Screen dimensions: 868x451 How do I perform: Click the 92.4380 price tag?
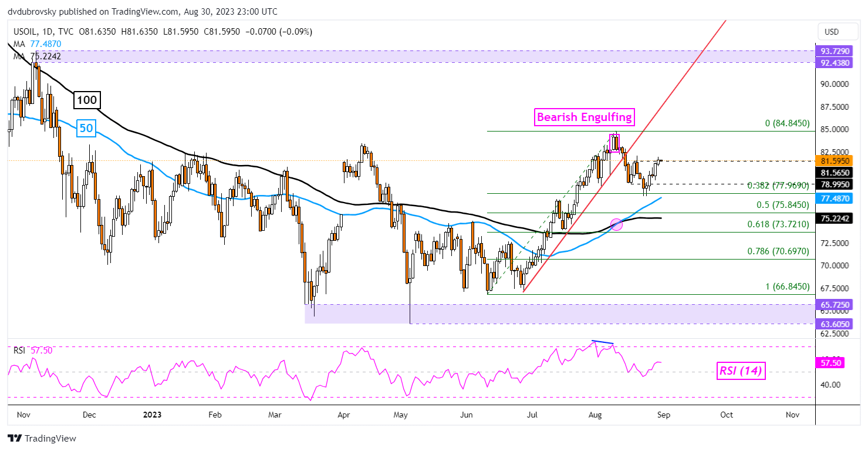[833, 62]
